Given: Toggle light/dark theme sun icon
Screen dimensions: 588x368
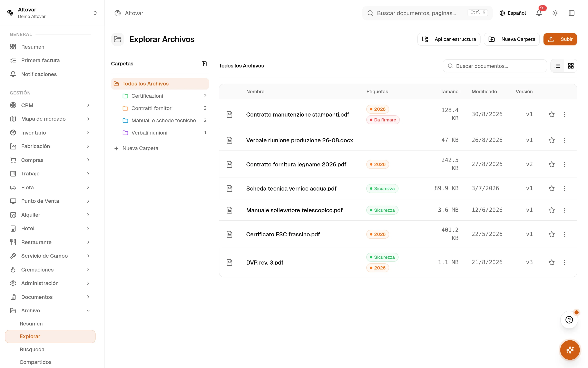Looking at the screenshot, I should (555, 13).
